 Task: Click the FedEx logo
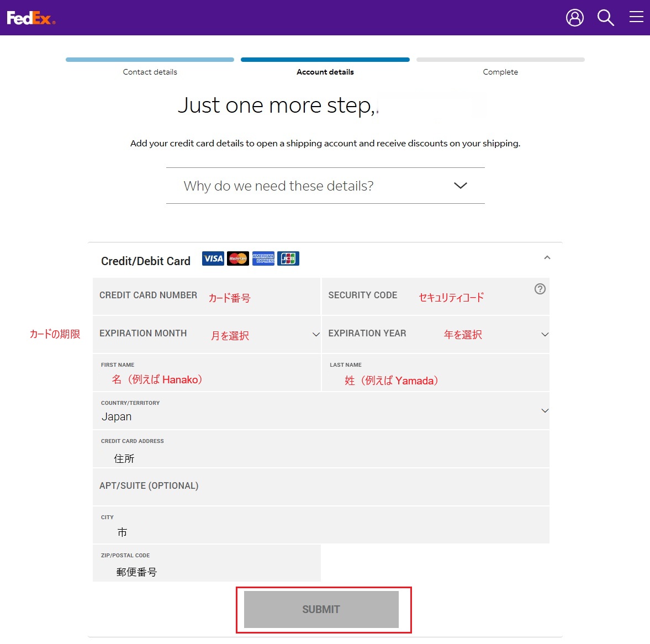(31, 18)
